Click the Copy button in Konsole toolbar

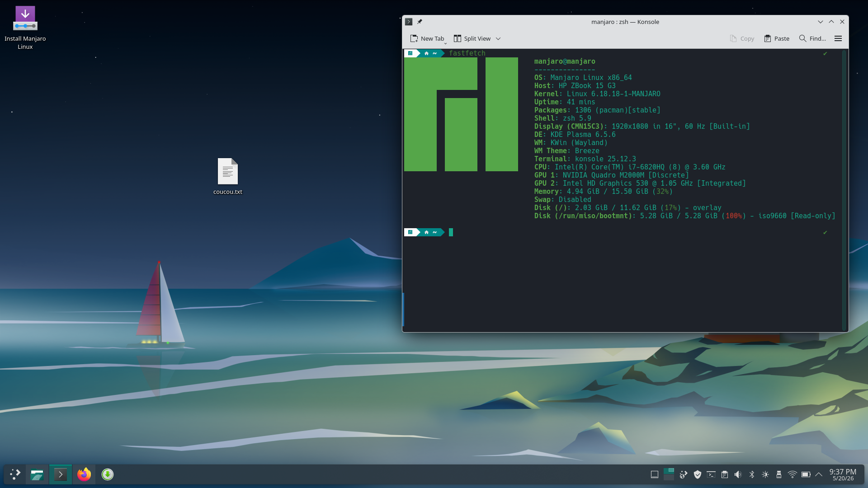point(742,39)
